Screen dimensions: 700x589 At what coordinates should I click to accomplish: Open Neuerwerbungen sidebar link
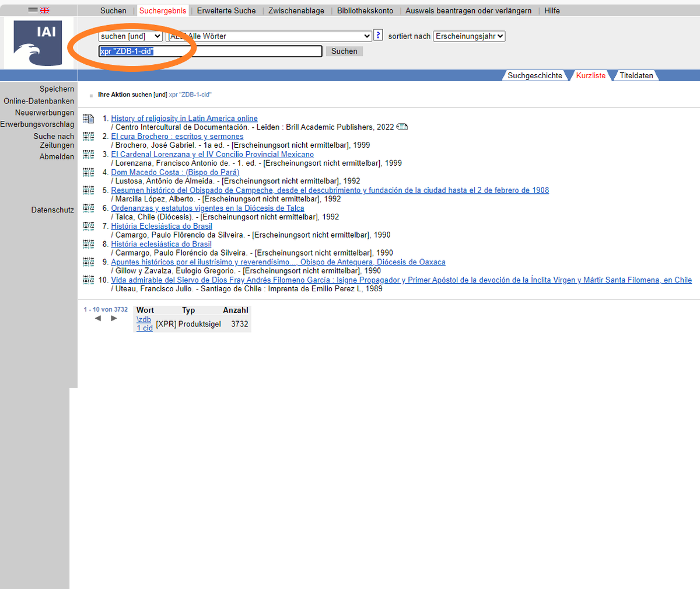click(45, 113)
